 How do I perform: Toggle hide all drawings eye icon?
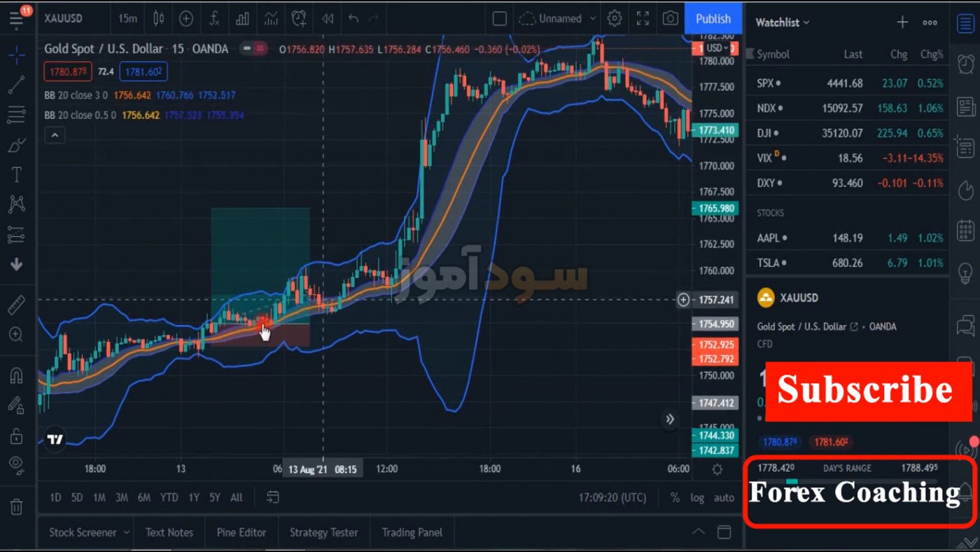pyautogui.click(x=16, y=464)
